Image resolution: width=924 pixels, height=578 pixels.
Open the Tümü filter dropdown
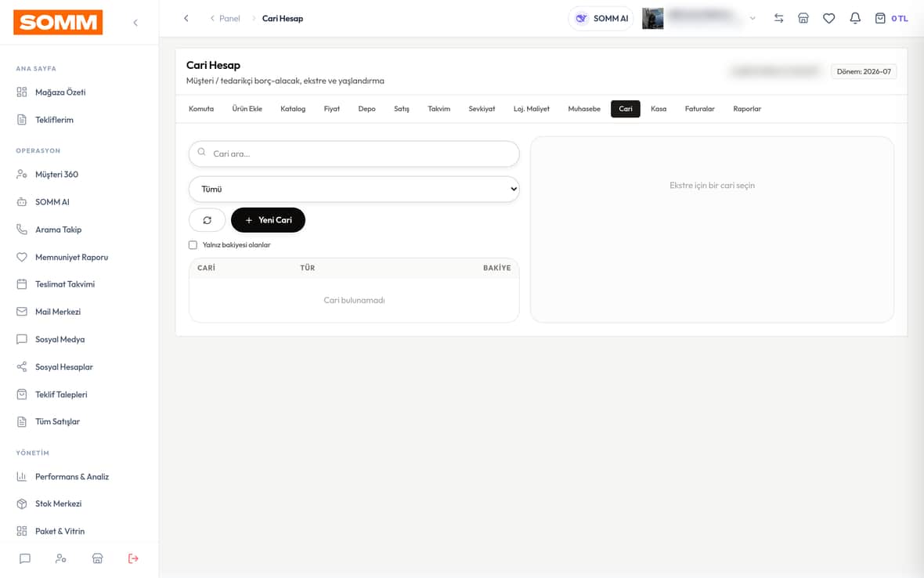pos(354,189)
